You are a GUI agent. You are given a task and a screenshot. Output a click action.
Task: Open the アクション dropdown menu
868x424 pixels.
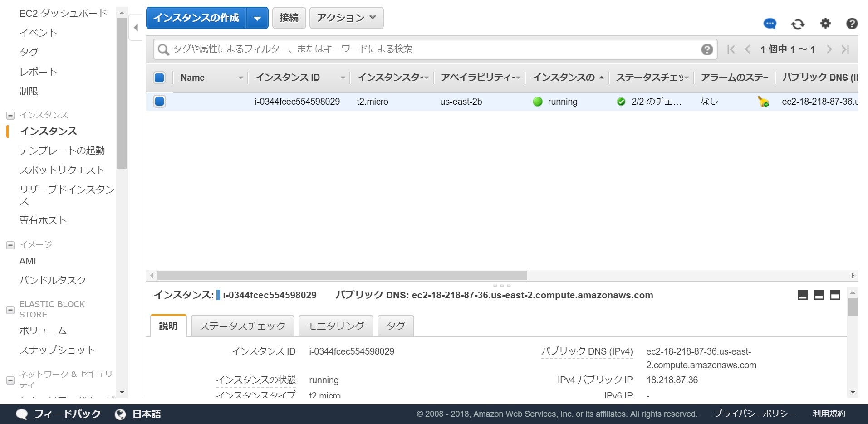(347, 18)
